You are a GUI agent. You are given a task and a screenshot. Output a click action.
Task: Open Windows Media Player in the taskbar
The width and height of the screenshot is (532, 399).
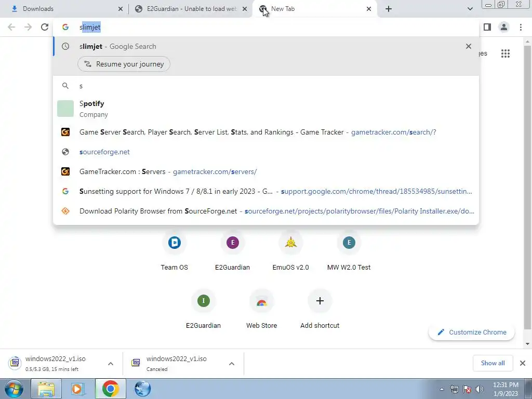point(78,389)
